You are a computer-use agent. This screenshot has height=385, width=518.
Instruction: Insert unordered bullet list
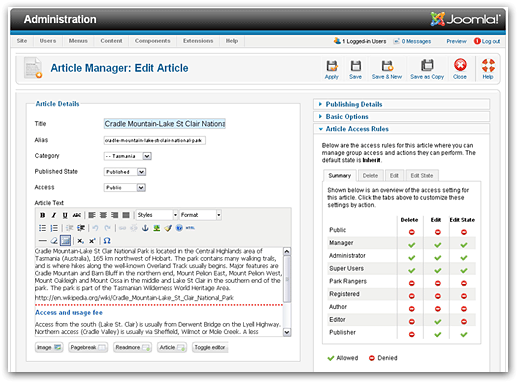coord(42,228)
